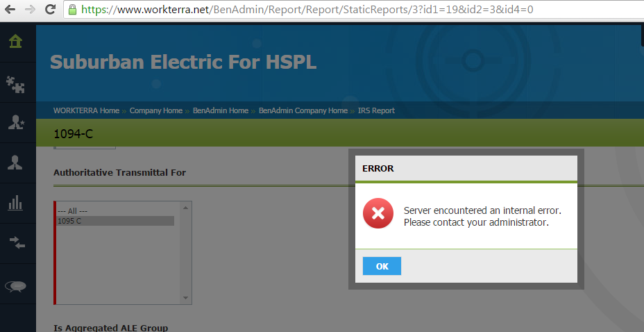This screenshot has height=332, width=644.
Task: Go to WORKTERRA Home breadcrumb
Action: (86, 110)
